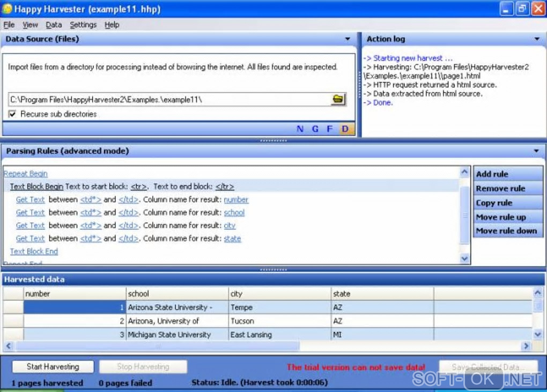This screenshot has width=547, height=392.
Task: Select the 'East Lansing' city cell
Action: coord(280,335)
